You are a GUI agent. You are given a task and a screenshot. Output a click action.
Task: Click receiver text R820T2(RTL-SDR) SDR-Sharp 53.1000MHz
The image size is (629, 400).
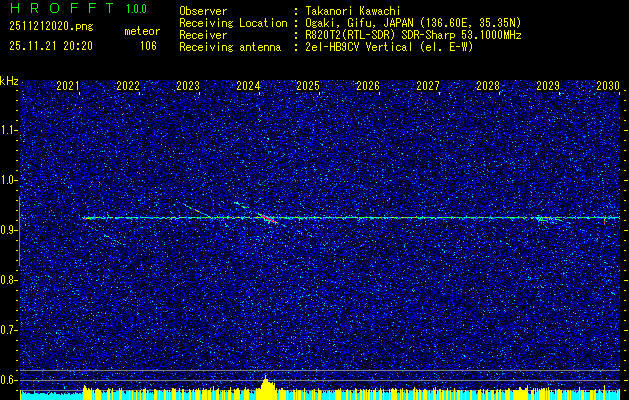pos(414,35)
